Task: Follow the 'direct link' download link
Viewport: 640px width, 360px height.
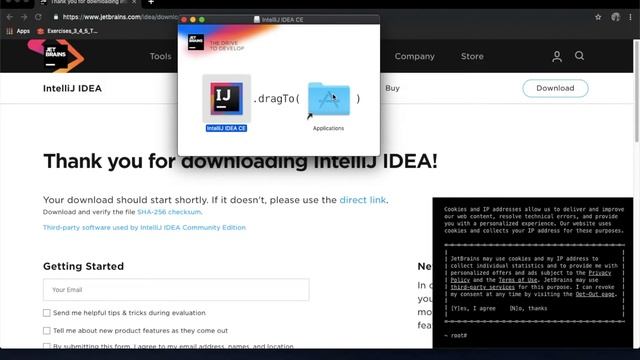Action: click(362, 200)
